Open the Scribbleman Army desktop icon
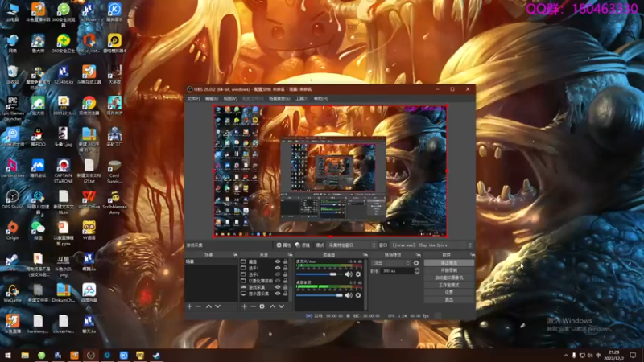This screenshot has width=644, height=362. coord(114,203)
